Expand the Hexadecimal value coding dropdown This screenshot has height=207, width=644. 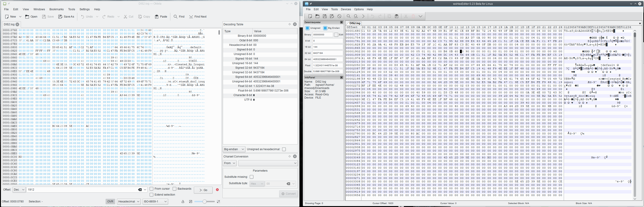tap(128, 202)
